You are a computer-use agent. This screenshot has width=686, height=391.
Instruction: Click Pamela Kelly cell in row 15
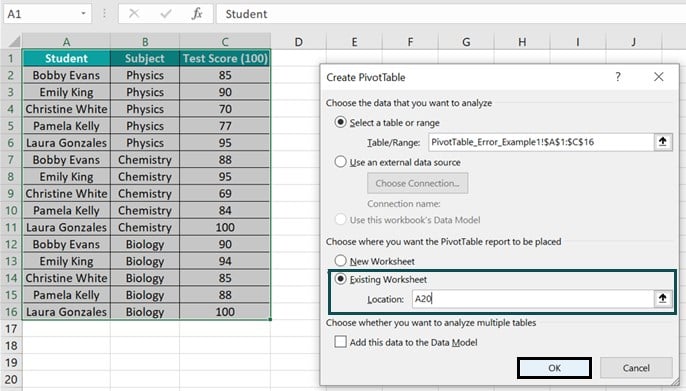click(x=66, y=295)
